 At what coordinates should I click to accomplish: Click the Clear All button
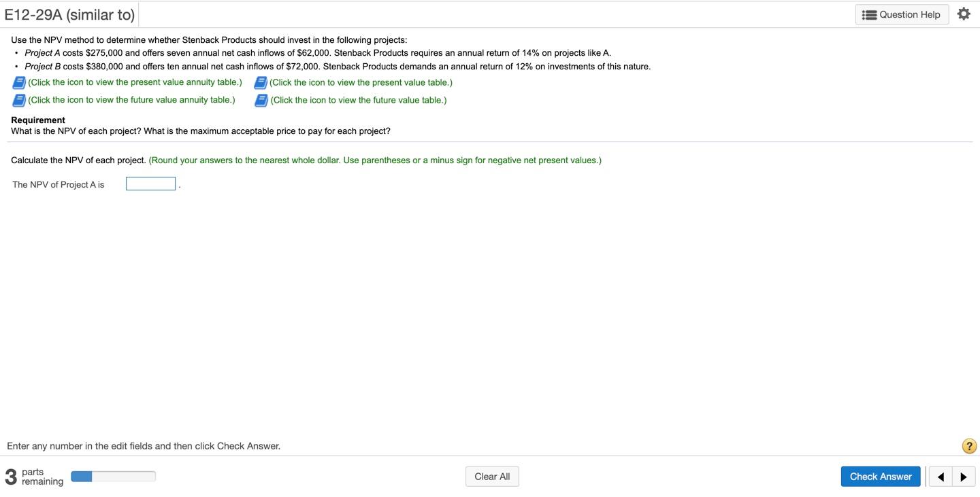tap(491, 476)
